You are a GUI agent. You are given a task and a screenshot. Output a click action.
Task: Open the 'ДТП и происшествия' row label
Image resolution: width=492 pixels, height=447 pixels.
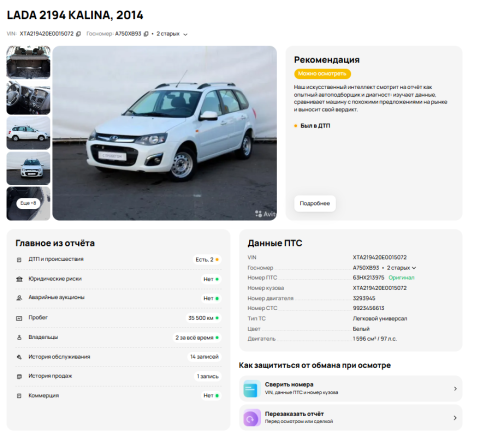tap(56, 259)
